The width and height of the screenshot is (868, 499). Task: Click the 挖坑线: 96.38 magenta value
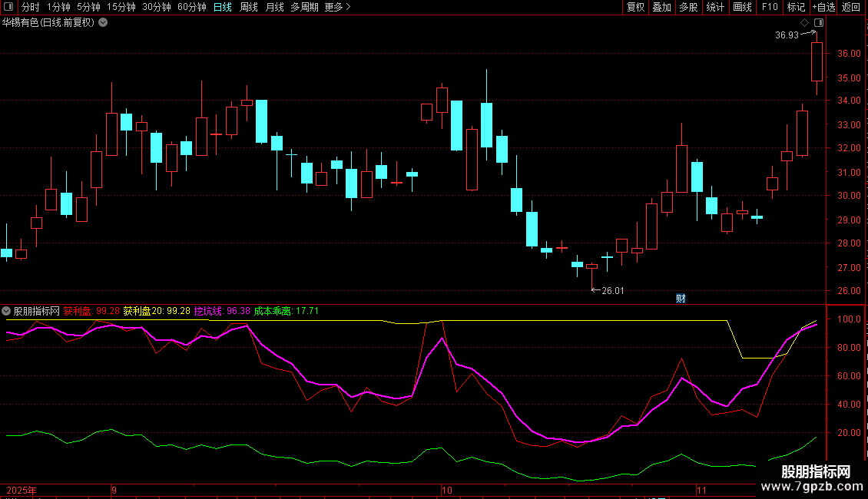[222, 311]
